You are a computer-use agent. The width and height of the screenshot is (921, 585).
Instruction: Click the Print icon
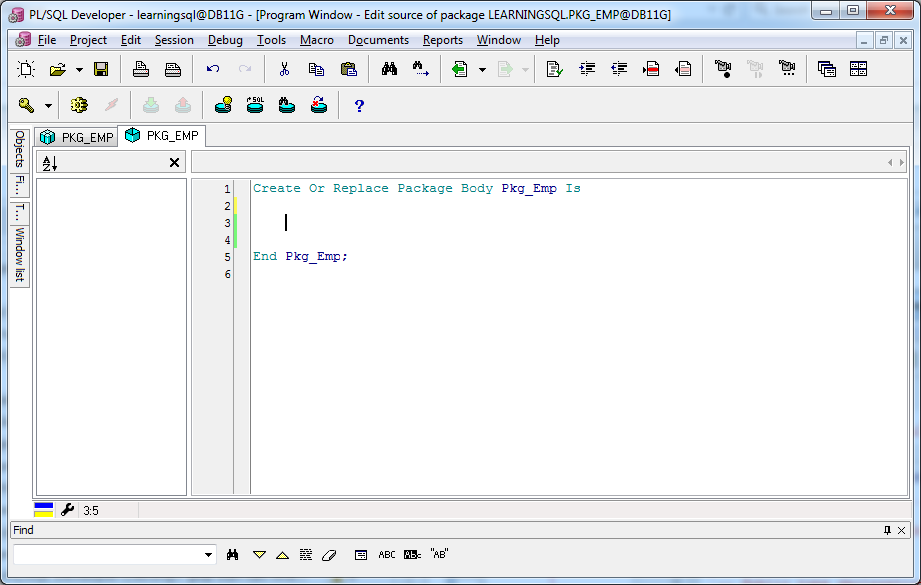pyautogui.click(x=140, y=69)
